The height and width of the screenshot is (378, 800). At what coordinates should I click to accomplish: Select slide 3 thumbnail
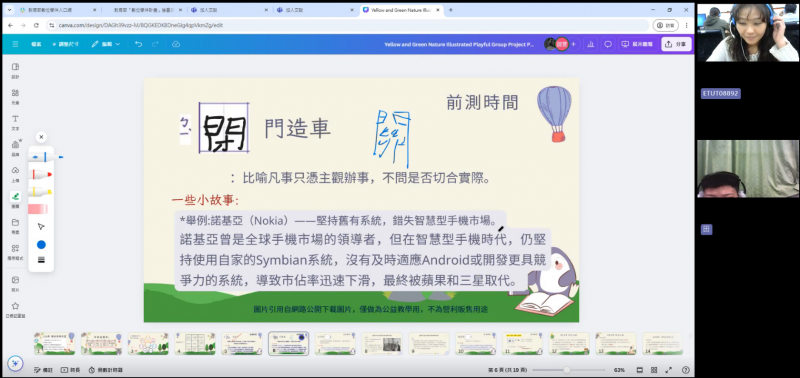click(148, 343)
